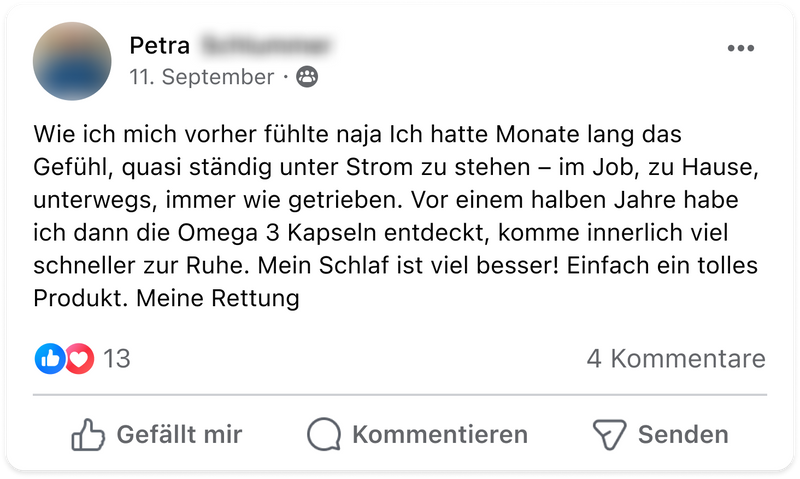
Task: Click the paper-plane icon beside Senden
Action: [x=609, y=435]
